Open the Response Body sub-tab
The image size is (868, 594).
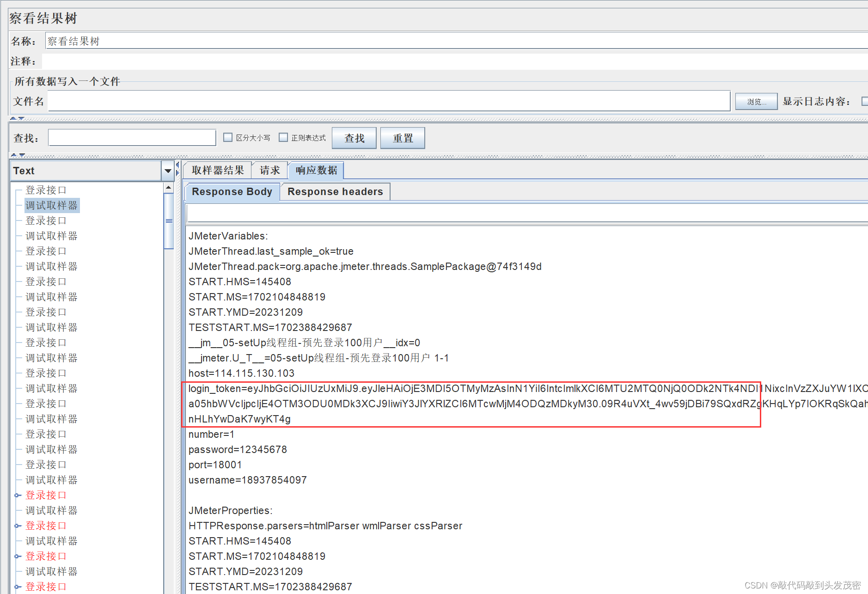232,191
